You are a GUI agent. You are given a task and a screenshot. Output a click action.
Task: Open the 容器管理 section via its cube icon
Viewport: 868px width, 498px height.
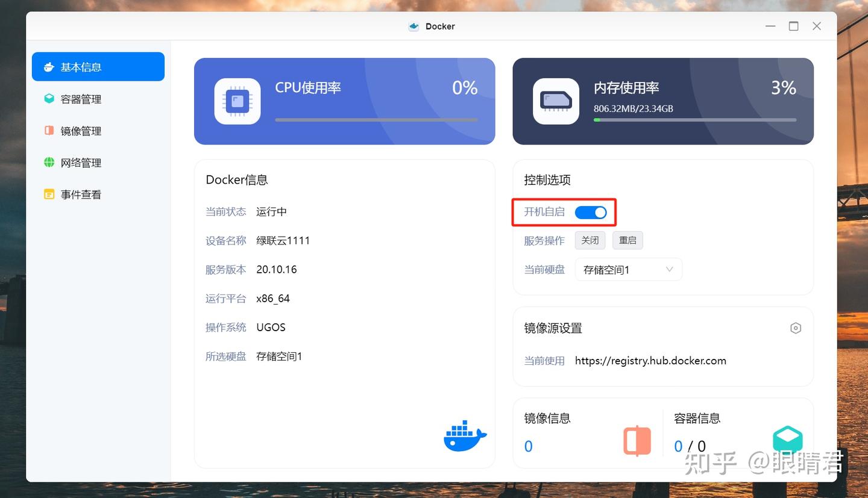(49, 98)
